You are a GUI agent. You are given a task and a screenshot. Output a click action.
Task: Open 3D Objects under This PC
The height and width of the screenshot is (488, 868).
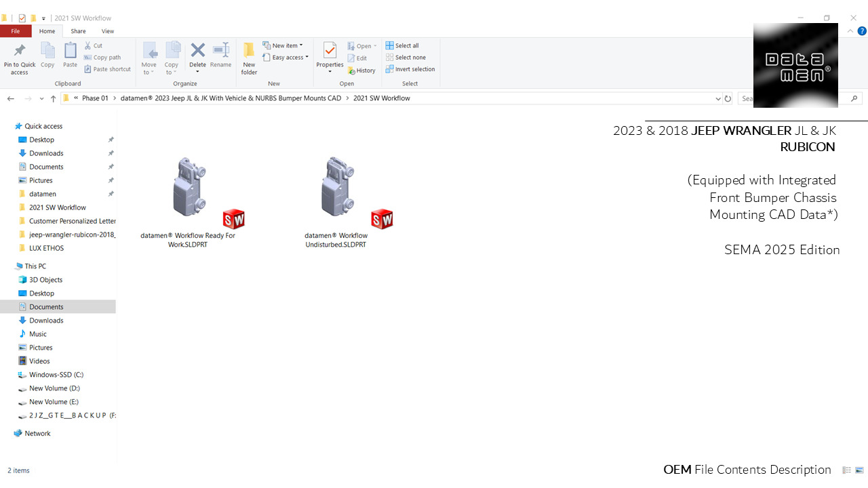(x=45, y=280)
